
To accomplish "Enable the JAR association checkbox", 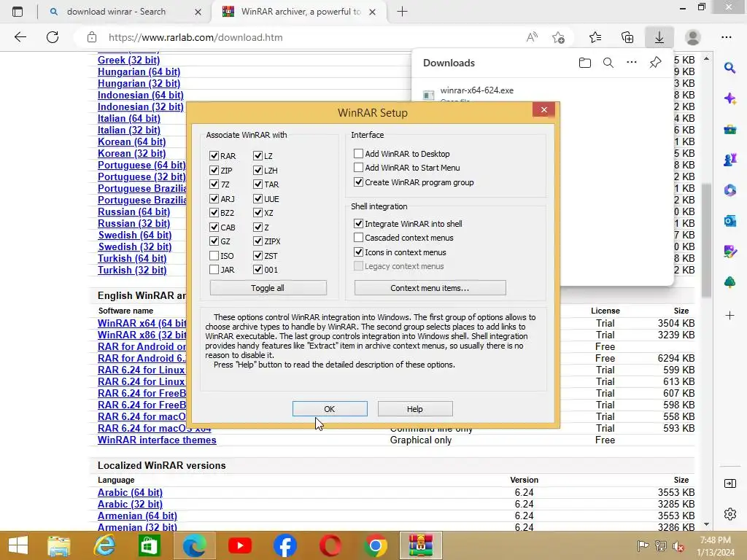I will 214,270.
